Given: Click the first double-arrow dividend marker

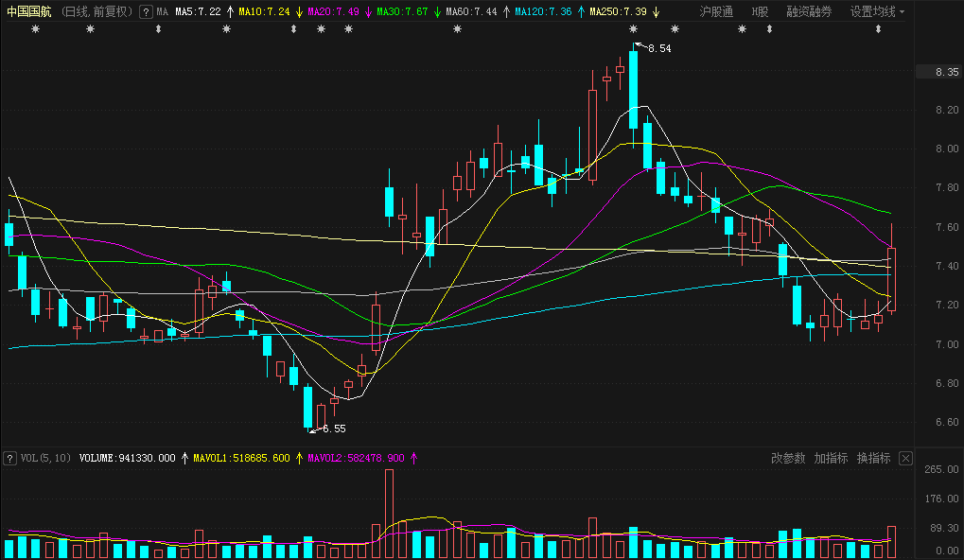Looking at the screenshot, I should tap(159, 29).
